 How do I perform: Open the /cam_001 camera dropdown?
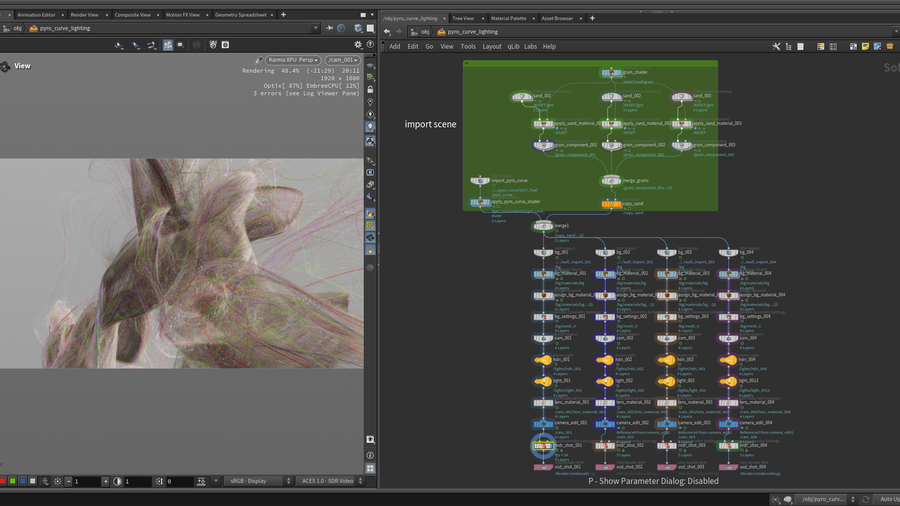[x=343, y=60]
